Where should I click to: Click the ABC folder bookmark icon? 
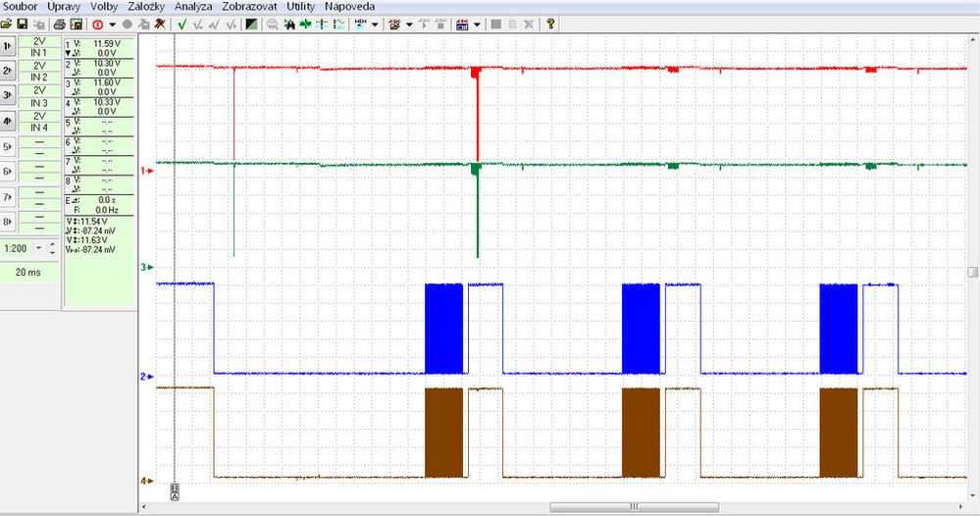[394, 25]
